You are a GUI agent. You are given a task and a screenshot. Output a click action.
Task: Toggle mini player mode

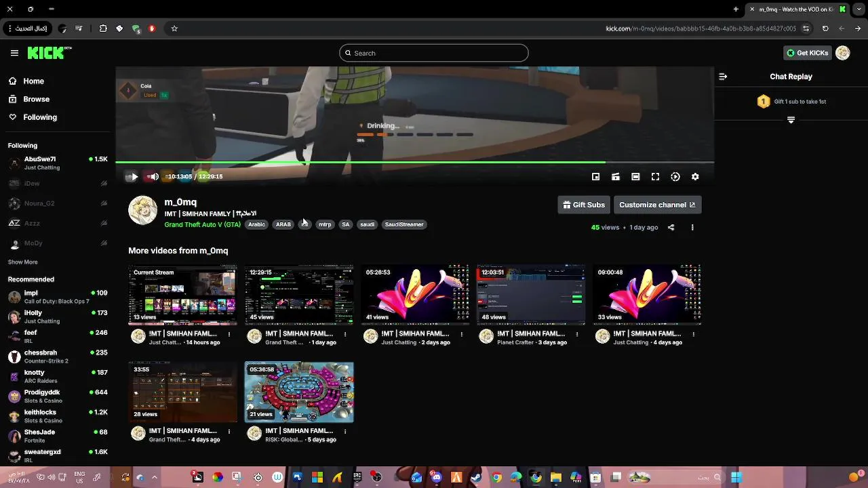pyautogui.click(x=595, y=177)
